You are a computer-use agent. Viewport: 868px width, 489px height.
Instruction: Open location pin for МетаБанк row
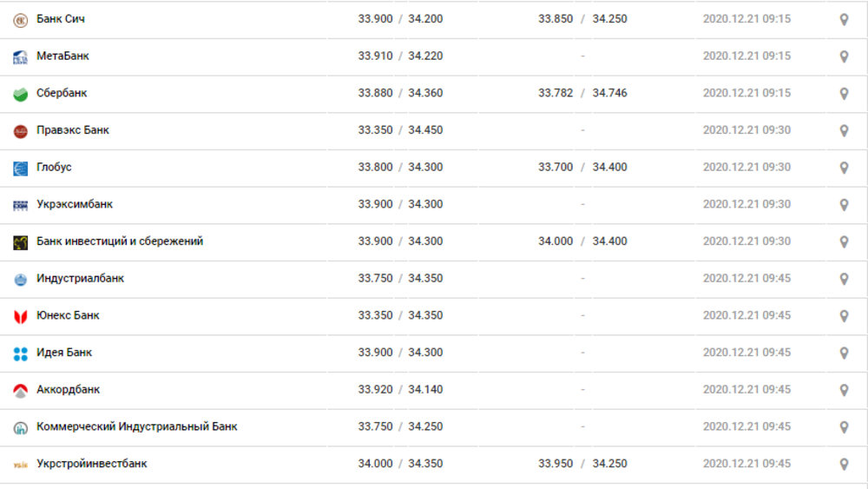[x=844, y=56]
